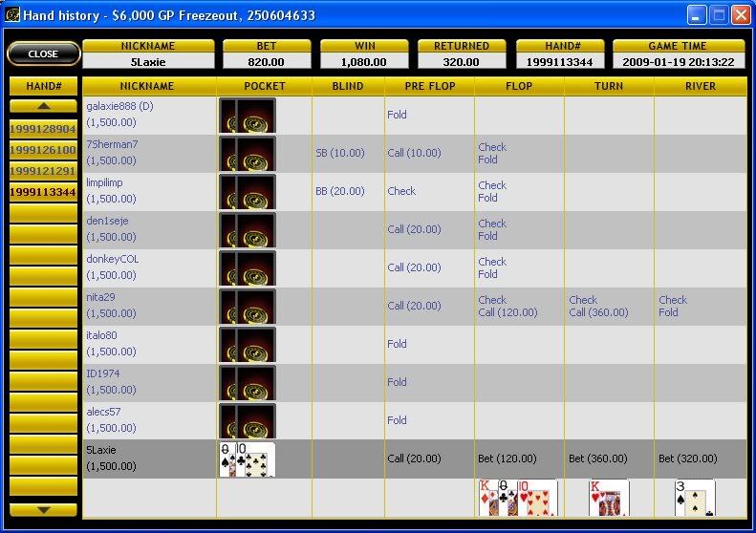The height and width of the screenshot is (533, 756).
Task: Click italo80's face-down pocket cards
Action: coord(248,345)
